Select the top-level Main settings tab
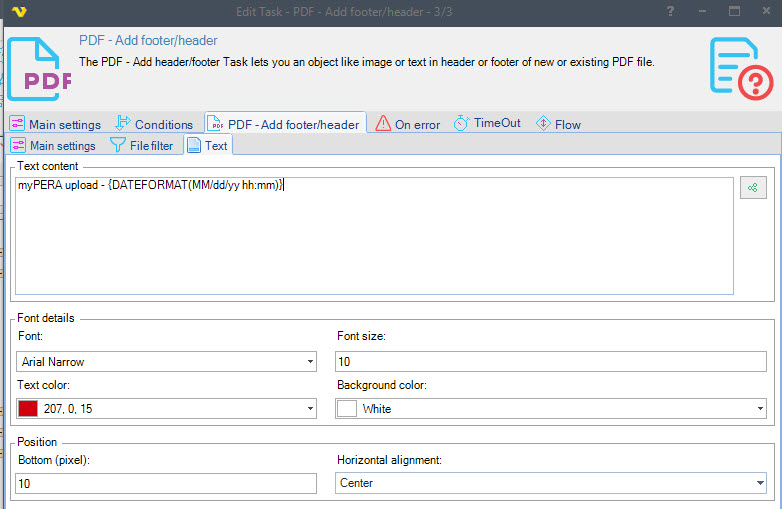 coord(56,124)
